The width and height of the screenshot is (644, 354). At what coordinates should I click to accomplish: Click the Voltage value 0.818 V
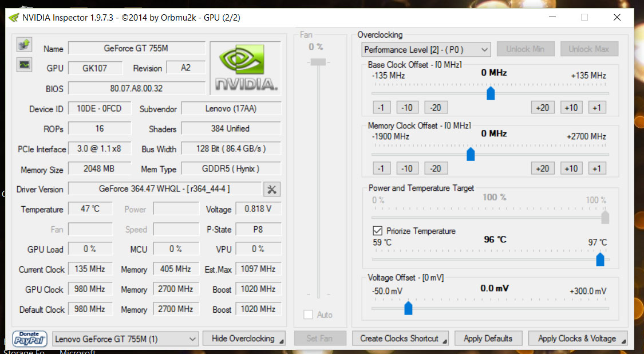pyautogui.click(x=258, y=209)
